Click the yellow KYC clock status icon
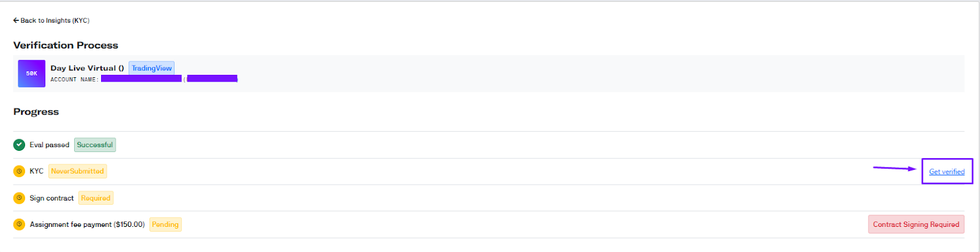 [19, 171]
